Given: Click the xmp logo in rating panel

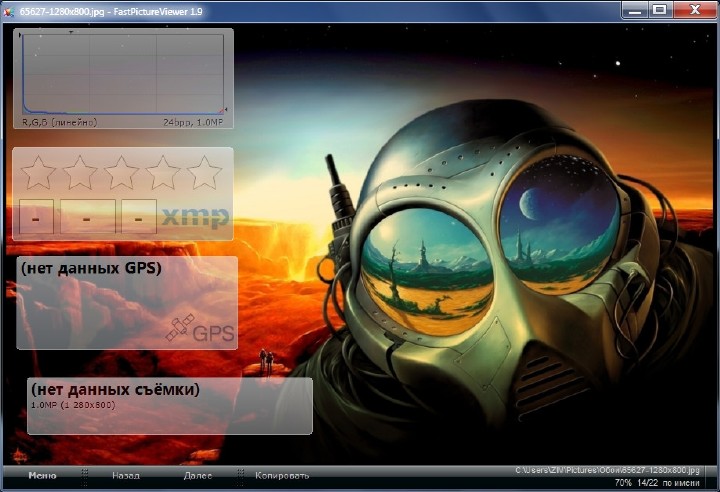Looking at the screenshot, I should (195, 217).
